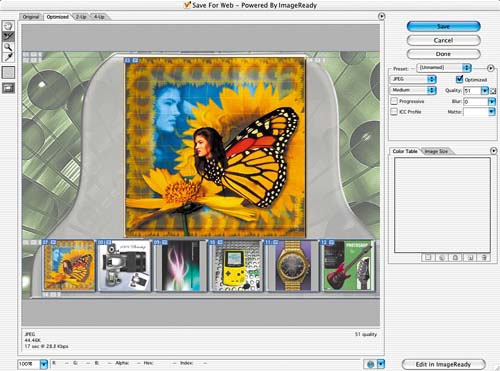Image resolution: width=500 pixels, height=371 pixels.
Task: Uncheck the Optimized checkbox
Action: pos(460,79)
